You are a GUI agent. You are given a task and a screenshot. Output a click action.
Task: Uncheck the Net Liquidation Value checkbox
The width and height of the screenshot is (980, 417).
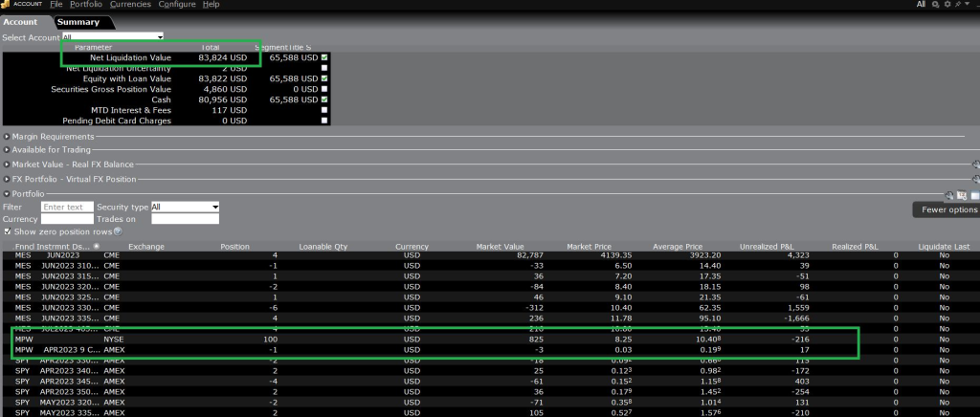coord(324,57)
